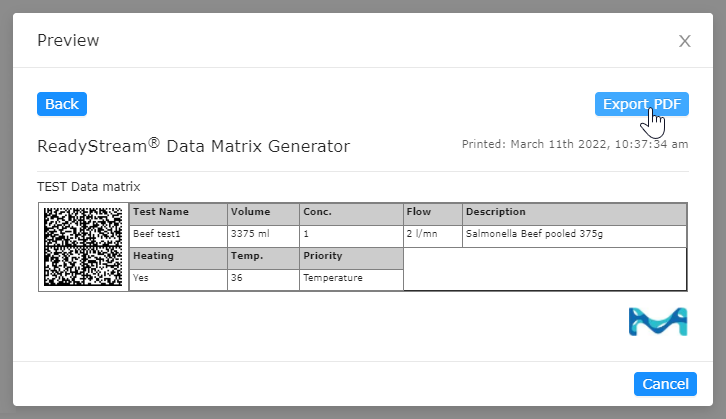Click the blue M company logo
726x419 pixels.
coord(658,321)
